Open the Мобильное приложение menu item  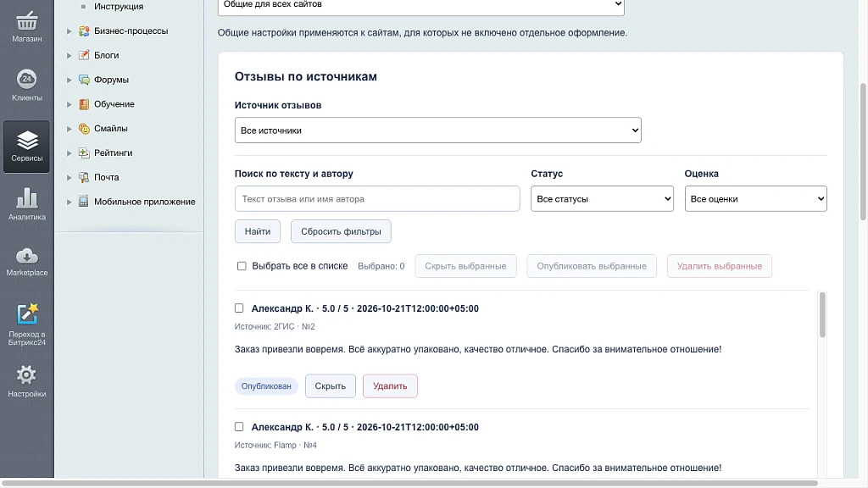[144, 202]
